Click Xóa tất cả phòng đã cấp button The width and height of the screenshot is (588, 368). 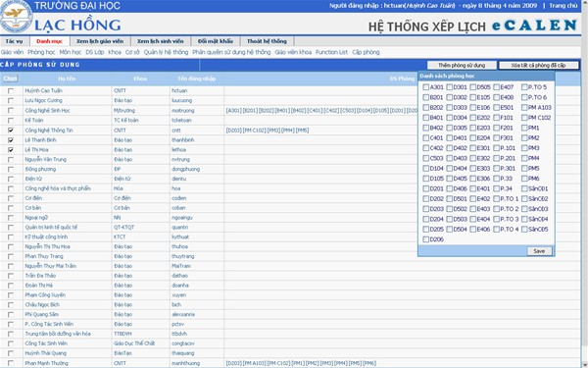click(538, 66)
